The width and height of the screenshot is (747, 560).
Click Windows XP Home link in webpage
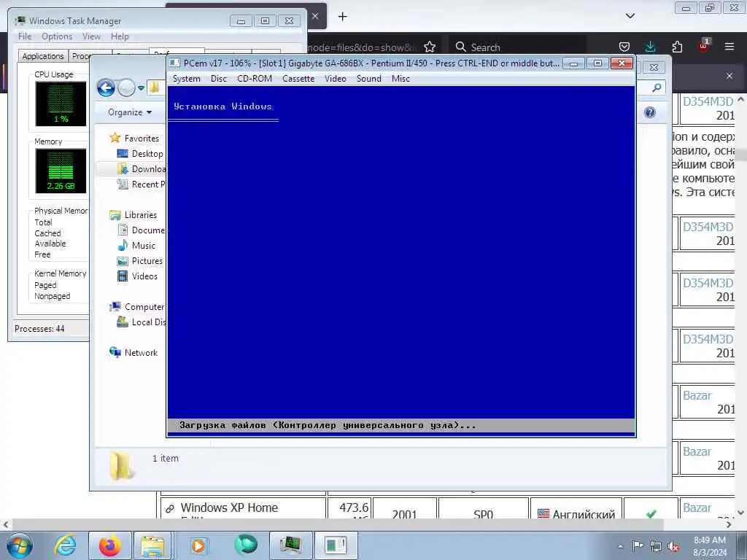click(x=229, y=508)
